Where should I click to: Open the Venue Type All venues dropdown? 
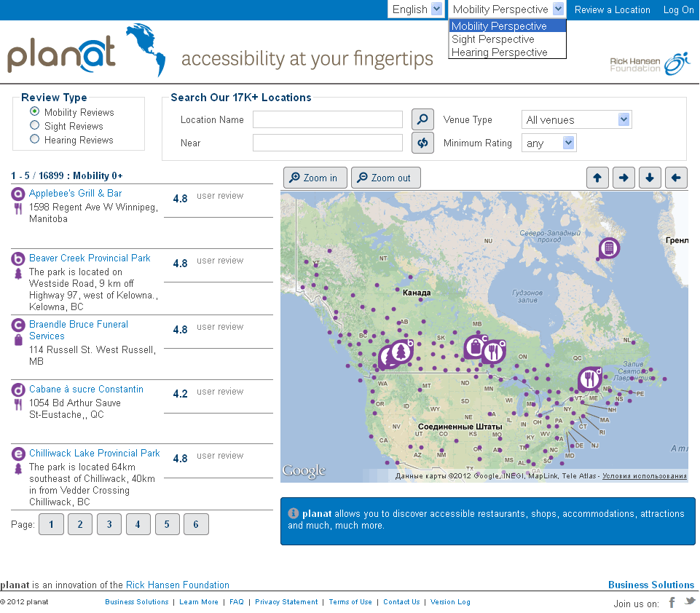pyautogui.click(x=576, y=119)
